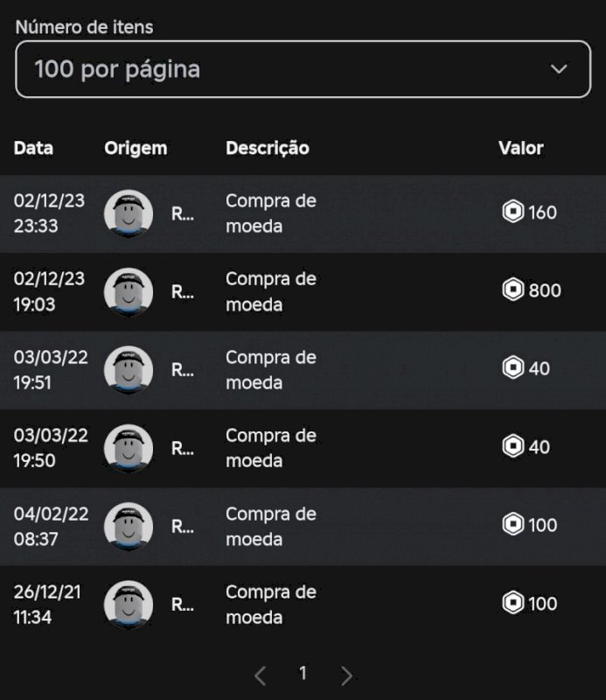606x700 pixels.
Task: Select the avatar icon of the 04/02/22 transaction
Action: [128, 525]
